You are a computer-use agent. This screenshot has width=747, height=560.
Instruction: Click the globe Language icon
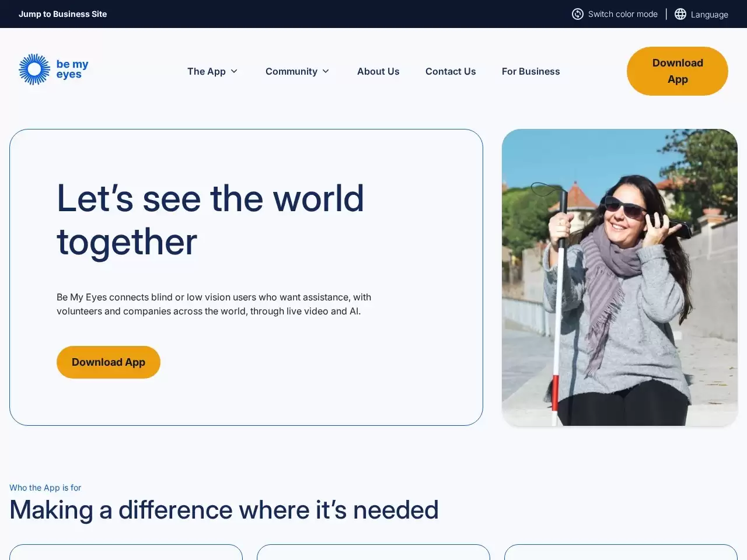tap(680, 14)
